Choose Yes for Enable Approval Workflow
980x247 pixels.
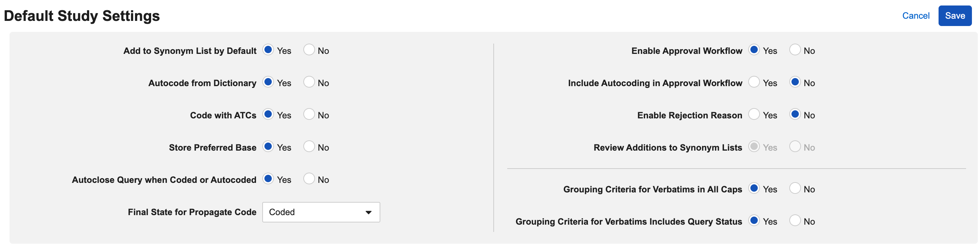click(x=754, y=50)
